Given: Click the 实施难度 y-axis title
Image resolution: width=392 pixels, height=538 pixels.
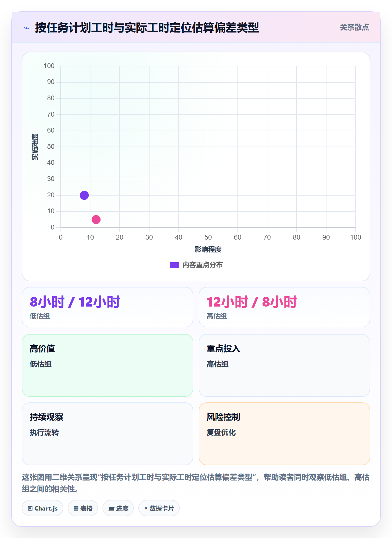Looking at the screenshot, I should point(35,147).
